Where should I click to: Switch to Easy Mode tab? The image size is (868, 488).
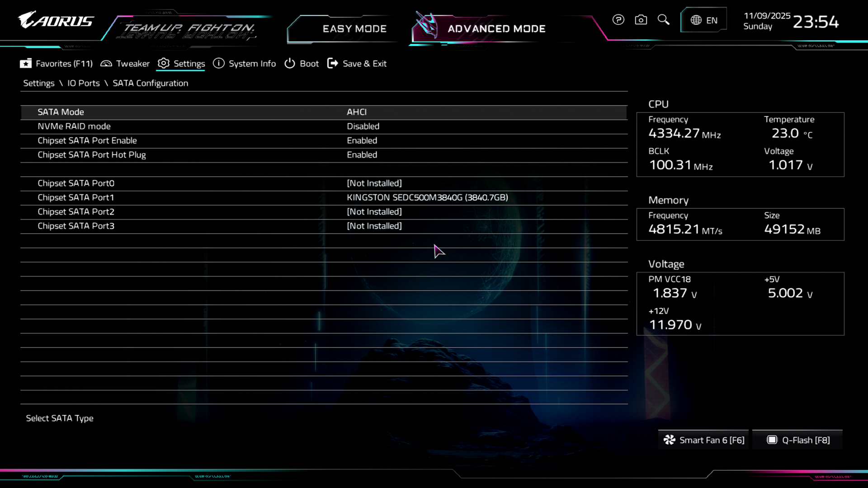click(x=354, y=29)
